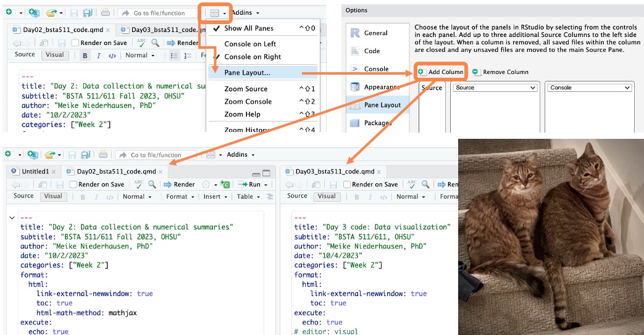Click the find magnifier icon in the Day02 bottom editor
Image resolution: width=644 pixels, height=335 pixels.
pos(152,184)
